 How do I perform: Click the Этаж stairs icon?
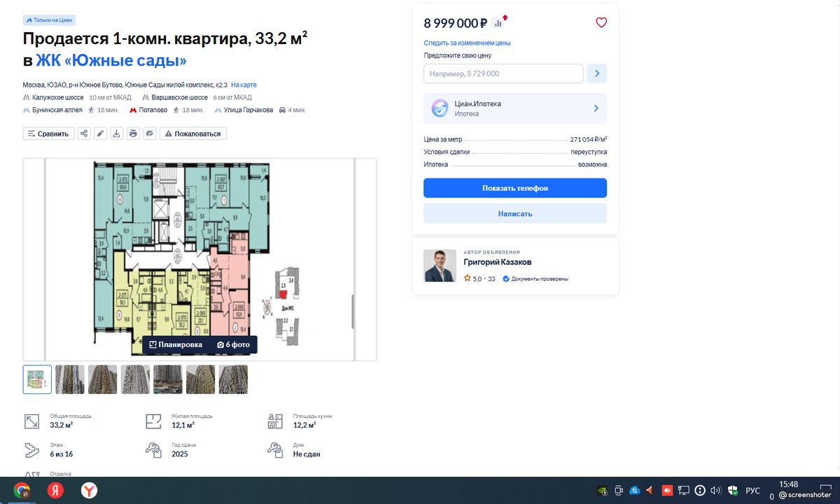click(32, 449)
